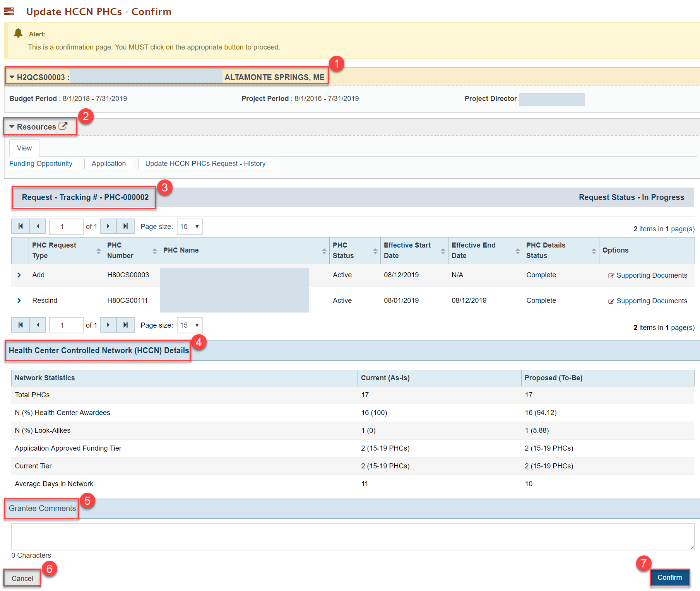Select the View tab

click(x=24, y=148)
